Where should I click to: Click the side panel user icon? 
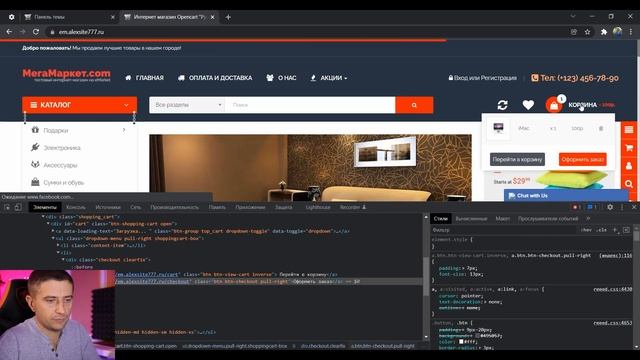629,166
